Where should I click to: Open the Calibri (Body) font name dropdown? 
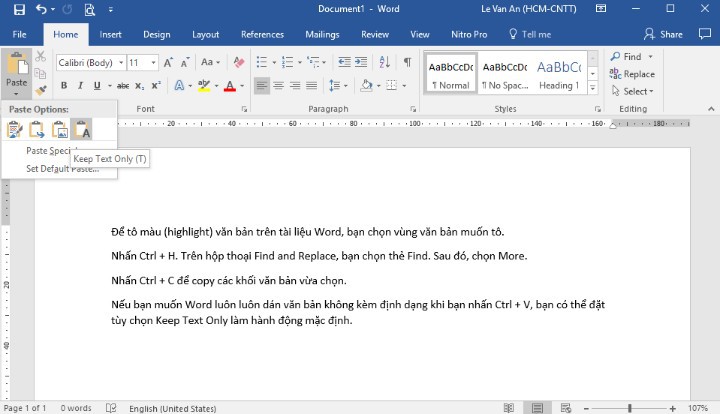coord(121,62)
